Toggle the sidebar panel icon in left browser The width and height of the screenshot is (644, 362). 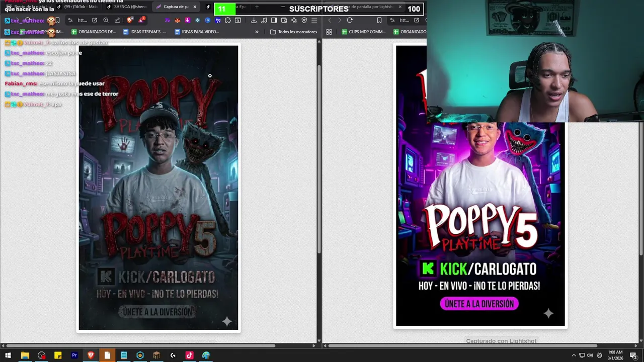coord(274,20)
